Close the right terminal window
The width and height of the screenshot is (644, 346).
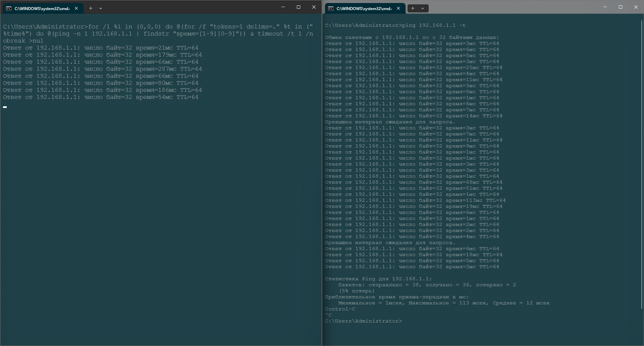point(636,7)
